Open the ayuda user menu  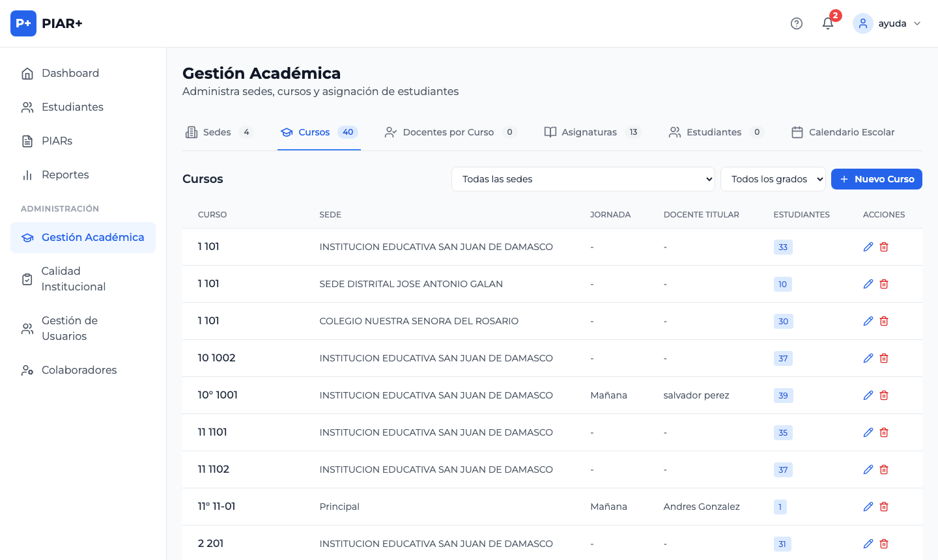887,23
